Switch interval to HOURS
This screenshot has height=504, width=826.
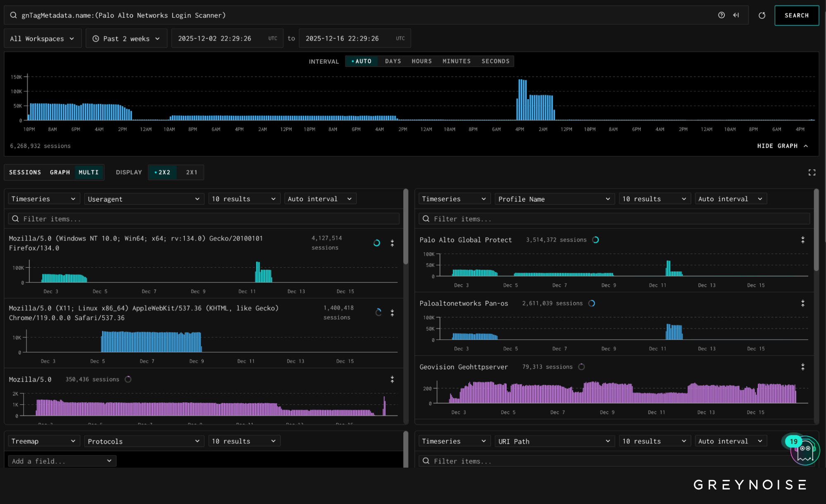pos(421,61)
